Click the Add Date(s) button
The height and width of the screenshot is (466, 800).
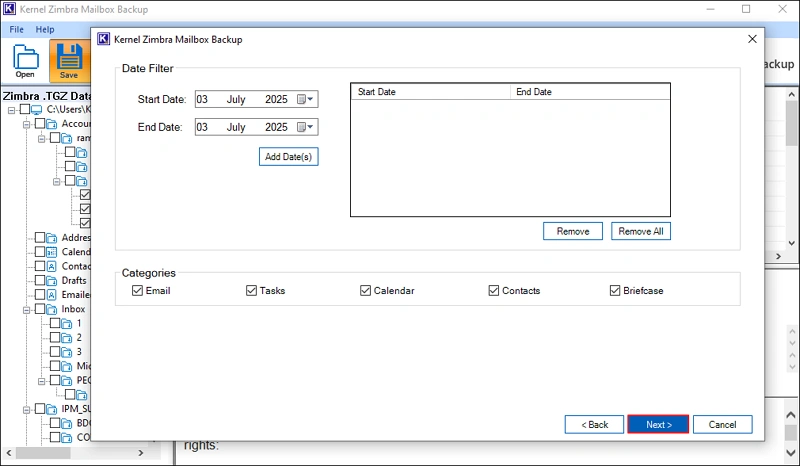coord(288,157)
